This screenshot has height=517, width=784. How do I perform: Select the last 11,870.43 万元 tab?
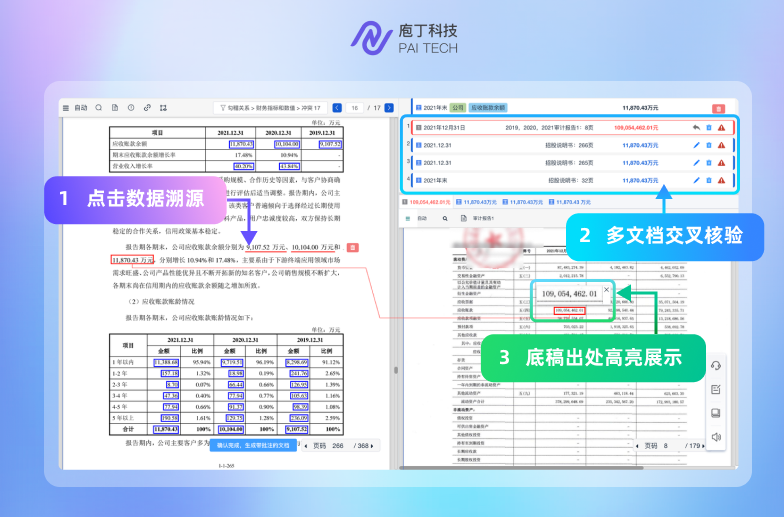(x=570, y=202)
